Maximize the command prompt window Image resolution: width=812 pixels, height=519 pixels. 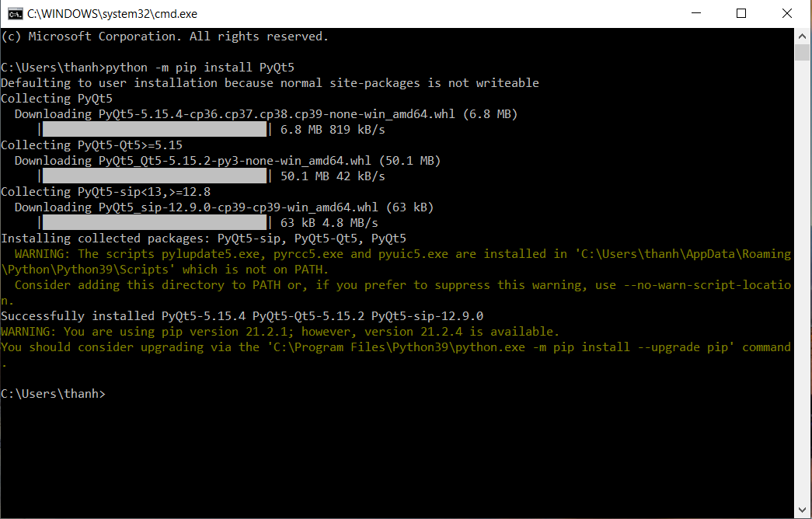[741, 13]
